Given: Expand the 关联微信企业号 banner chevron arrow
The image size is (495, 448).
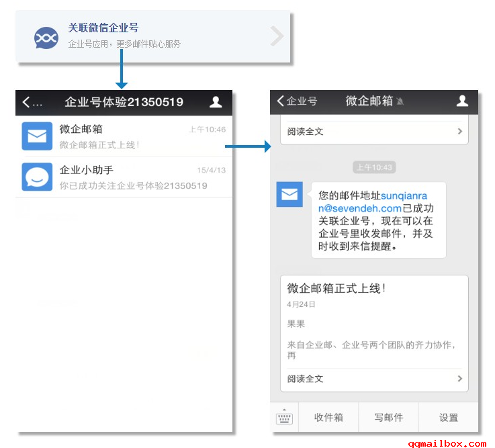Looking at the screenshot, I should 277,36.
